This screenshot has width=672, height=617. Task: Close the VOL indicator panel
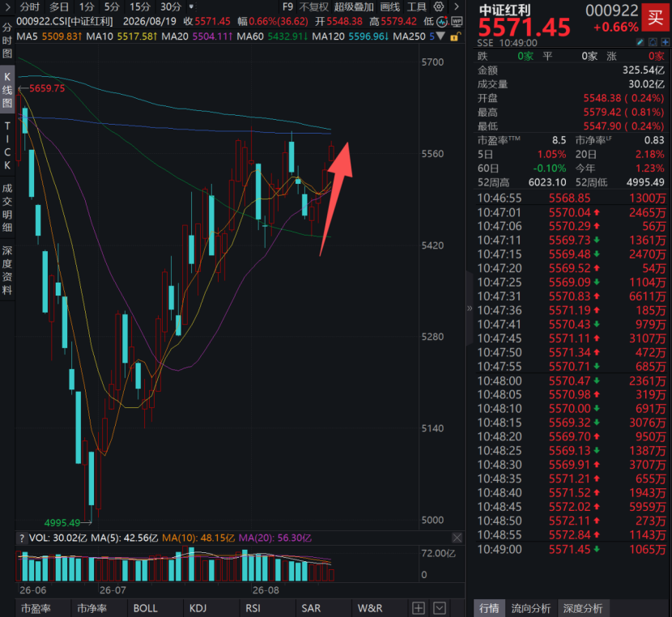pos(457,538)
